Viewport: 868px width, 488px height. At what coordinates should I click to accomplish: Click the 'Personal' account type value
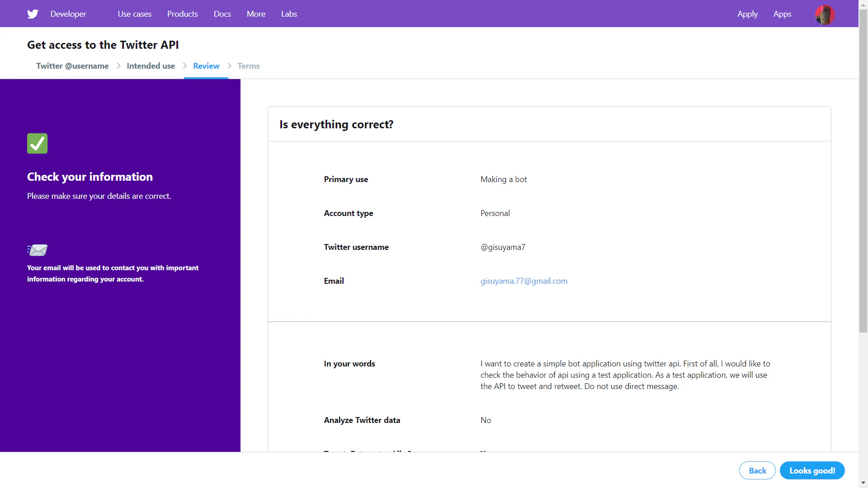click(x=495, y=213)
